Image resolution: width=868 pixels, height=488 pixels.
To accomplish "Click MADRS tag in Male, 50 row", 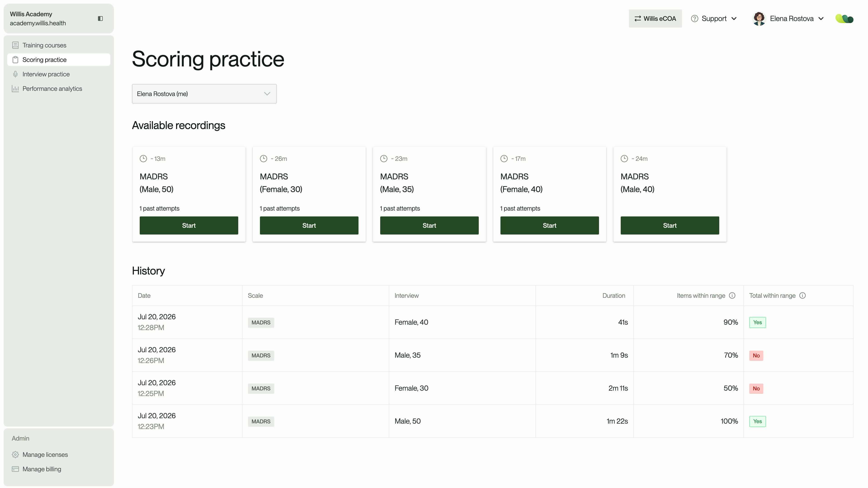I will (261, 421).
